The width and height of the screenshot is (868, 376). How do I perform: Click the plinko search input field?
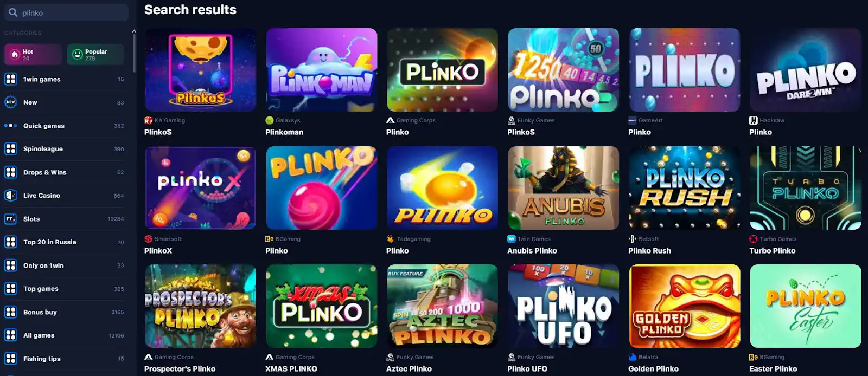(x=66, y=12)
